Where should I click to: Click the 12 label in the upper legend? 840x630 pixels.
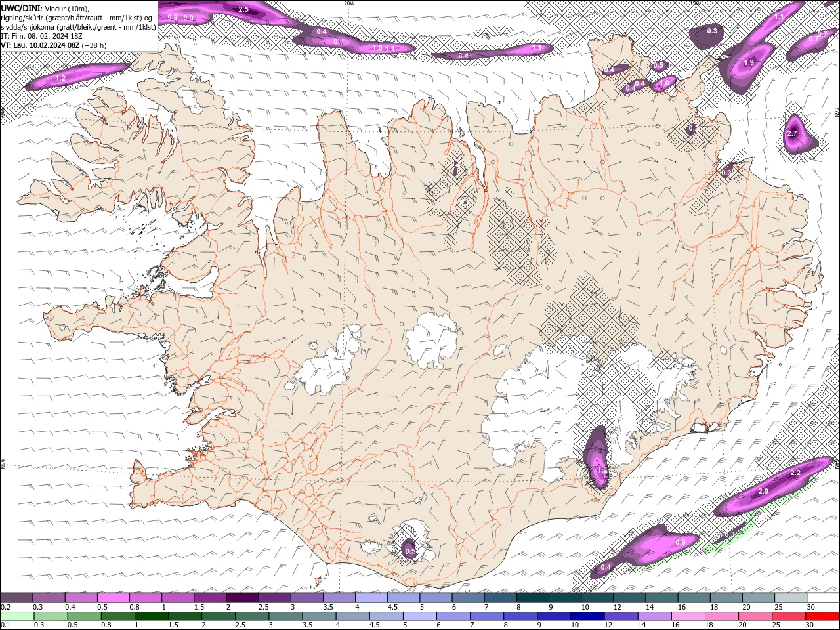pyautogui.click(x=618, y=607)
